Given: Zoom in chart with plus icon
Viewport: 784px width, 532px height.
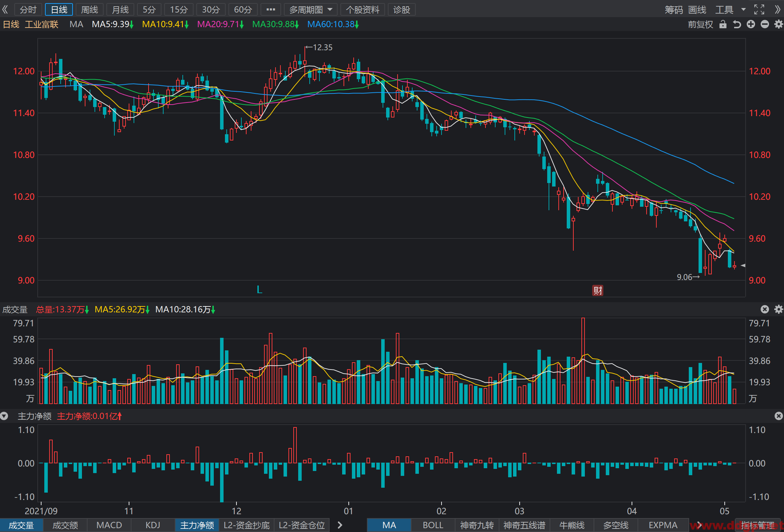Looking at the screenshot, I should tap(751, 24).
